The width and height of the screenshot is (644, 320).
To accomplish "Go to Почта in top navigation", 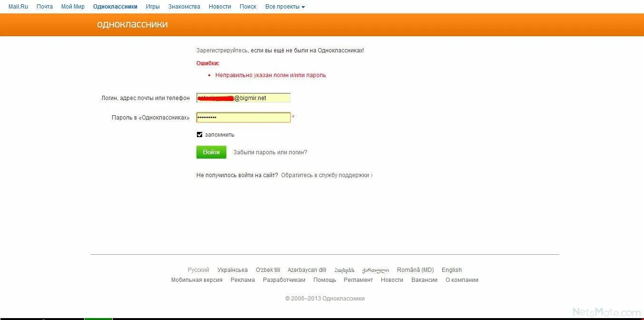I will click(x=45, y=7).
